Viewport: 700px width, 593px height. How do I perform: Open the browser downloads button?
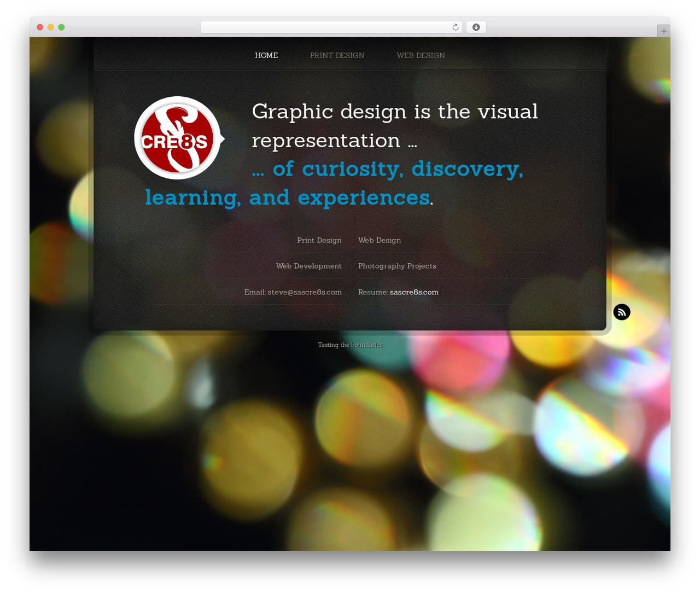476,27
